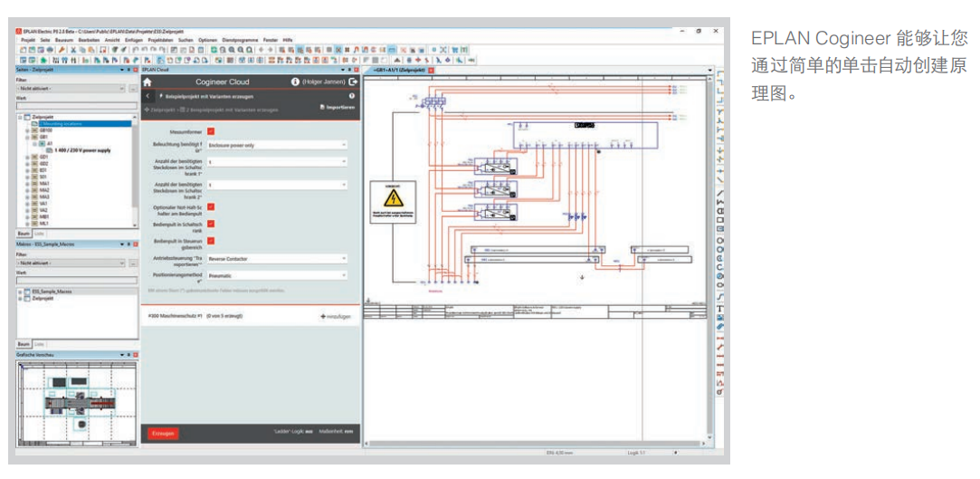This screenshot has width=980, height=479.
Task: Click the Wert input field in Makros panel
Action: (x=76, y=280)
